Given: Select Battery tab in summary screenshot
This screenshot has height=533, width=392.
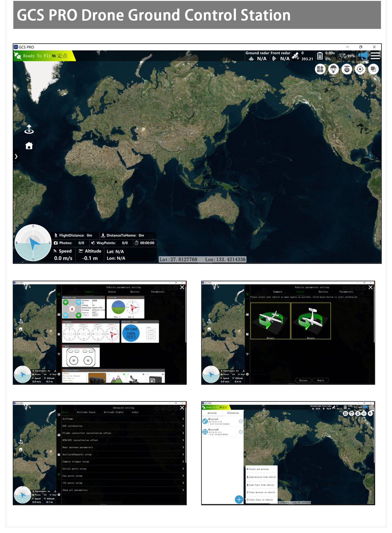Looking at the screenshot, I should point(135,292).
